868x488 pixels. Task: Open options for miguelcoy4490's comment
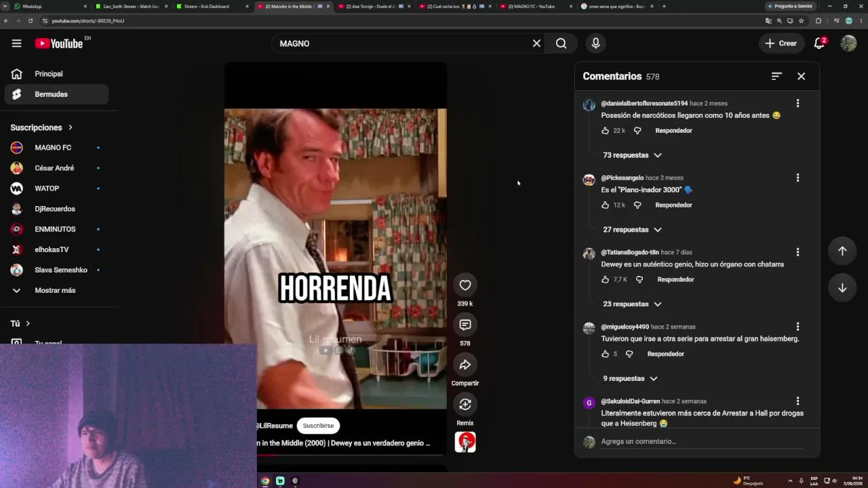[797, 327]
